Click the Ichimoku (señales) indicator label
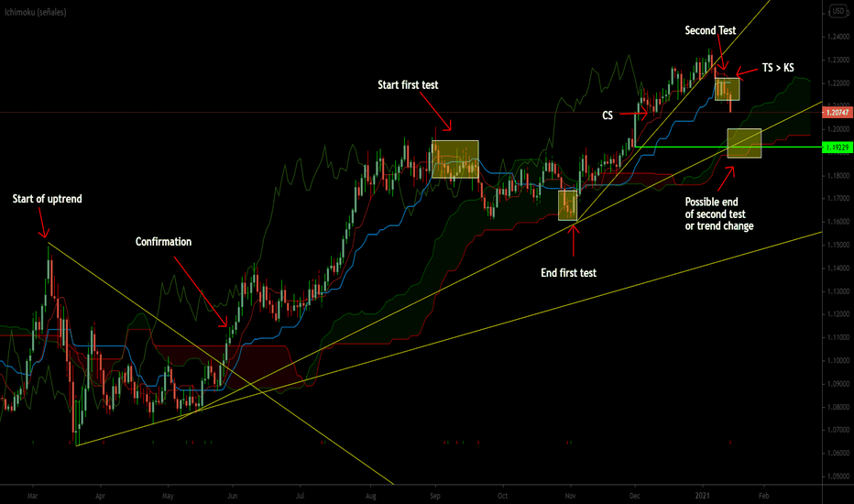854x504 pixels. (x=36, y=12)
